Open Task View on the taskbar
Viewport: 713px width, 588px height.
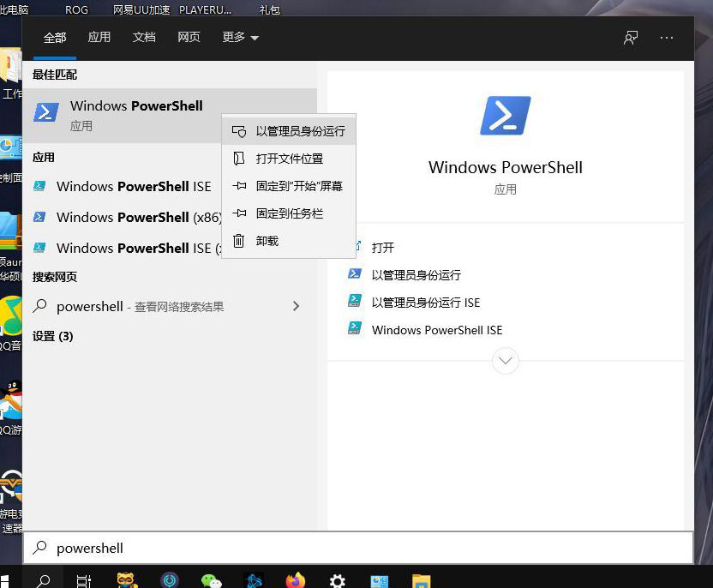[84, 581]
